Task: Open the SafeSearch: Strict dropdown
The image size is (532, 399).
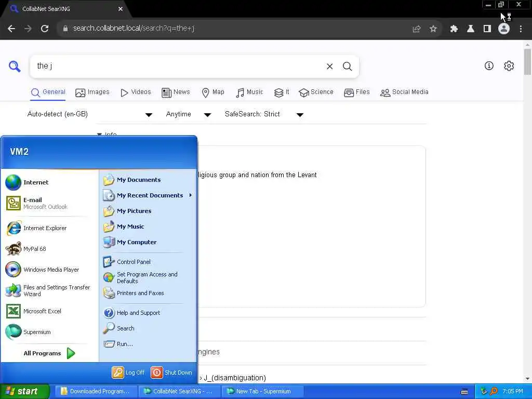Action: pos(264,114)
